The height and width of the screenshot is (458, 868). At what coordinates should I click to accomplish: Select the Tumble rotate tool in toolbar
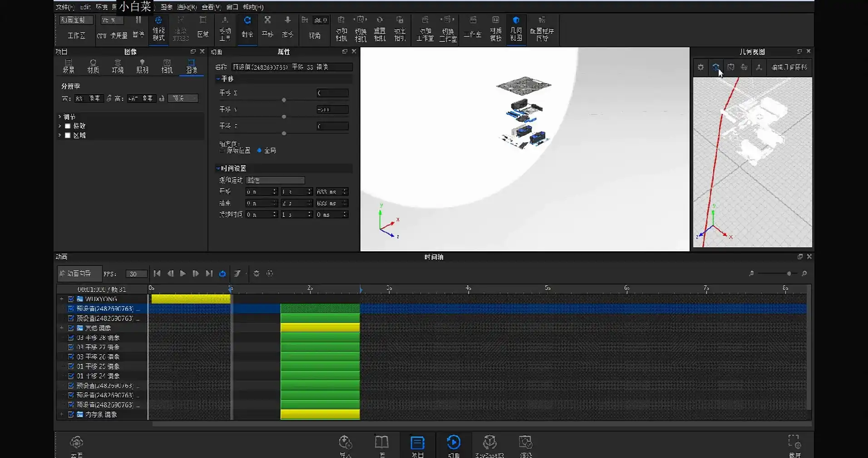(x=247, y=27)
